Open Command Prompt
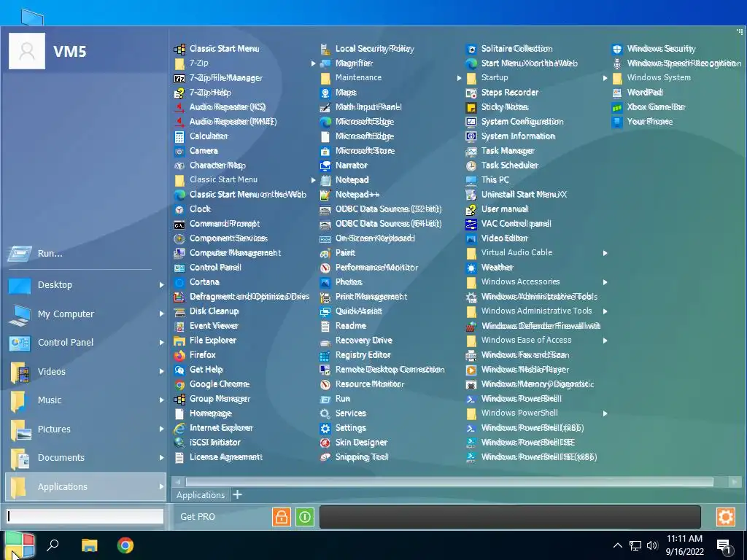This screenshot has height=560, width=747. coord(217,224)
